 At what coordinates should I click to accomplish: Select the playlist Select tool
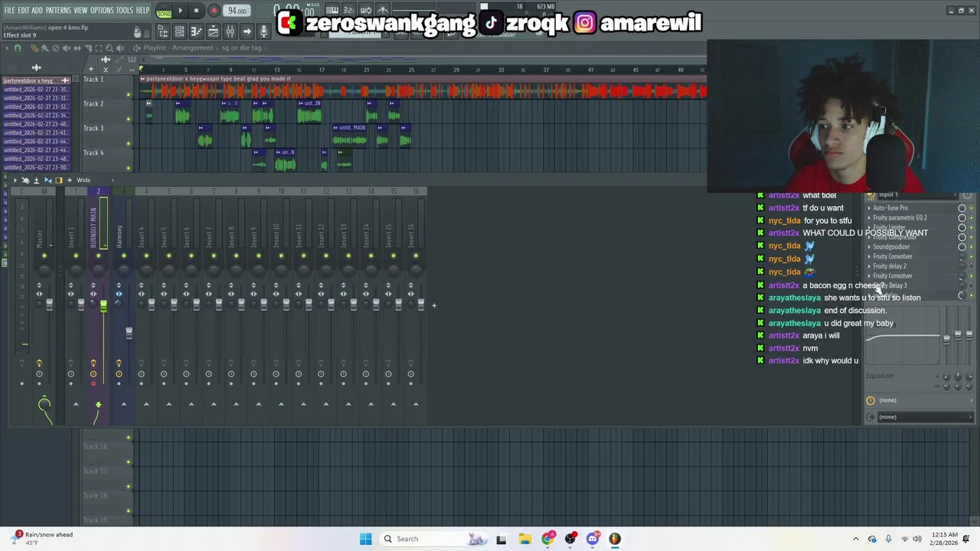point(99,47)
